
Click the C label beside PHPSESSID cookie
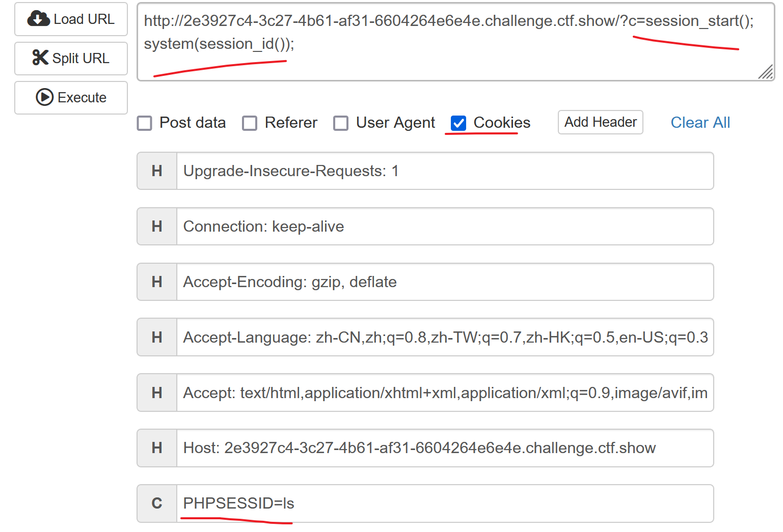tap(157, 503)
